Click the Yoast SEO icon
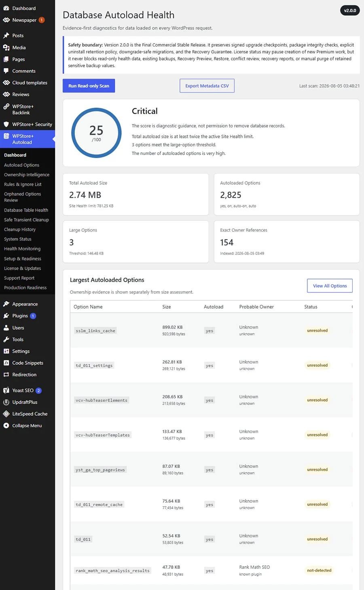The image size is (364, 590). tap(6, 390)
